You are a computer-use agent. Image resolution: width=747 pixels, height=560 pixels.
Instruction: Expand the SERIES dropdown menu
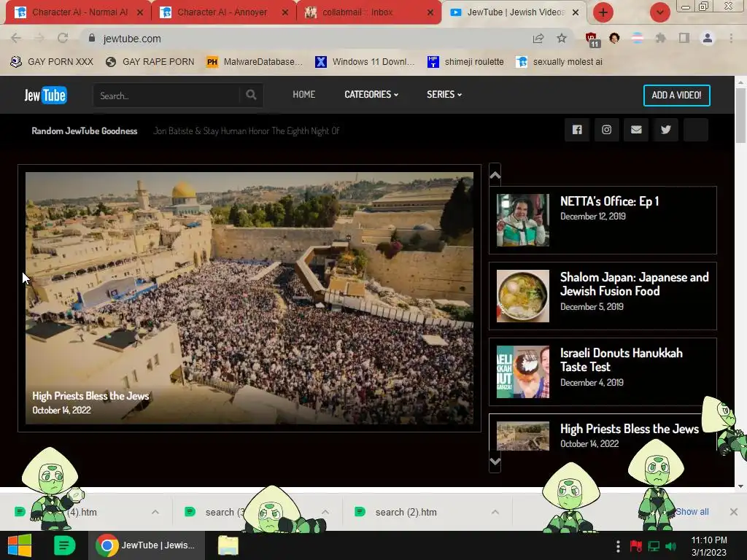coord(444,94)
